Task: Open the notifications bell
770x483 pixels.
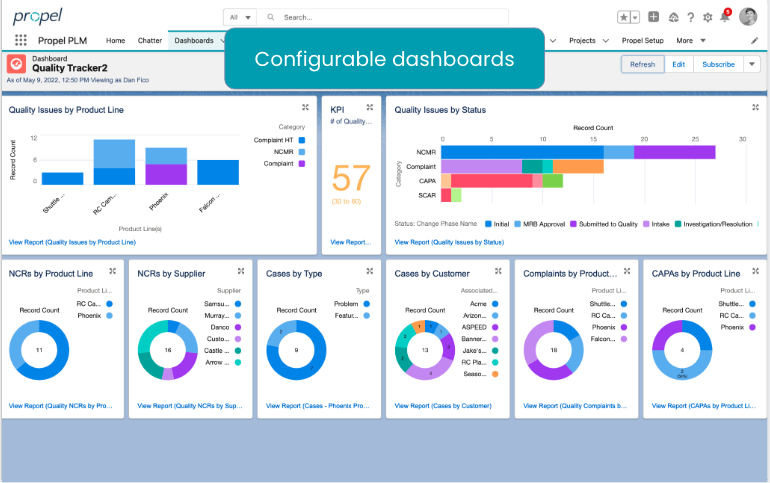Action: coord(725,17)
